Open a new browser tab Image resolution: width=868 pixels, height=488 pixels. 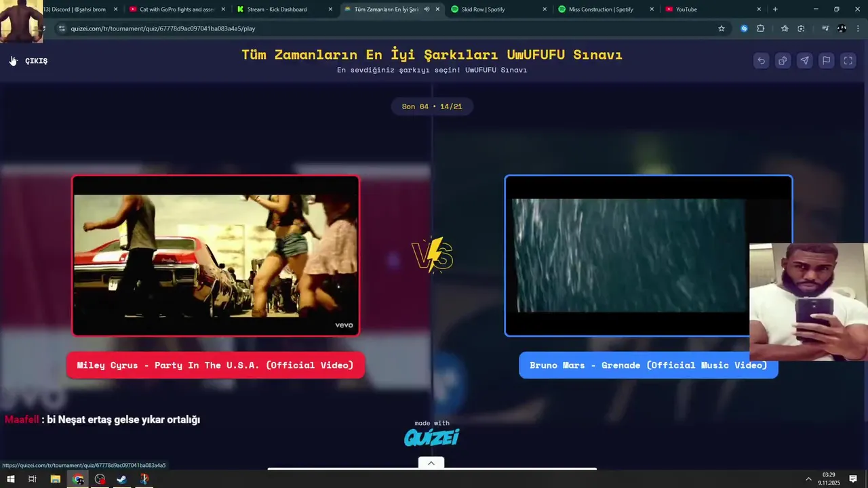point(775,9)
